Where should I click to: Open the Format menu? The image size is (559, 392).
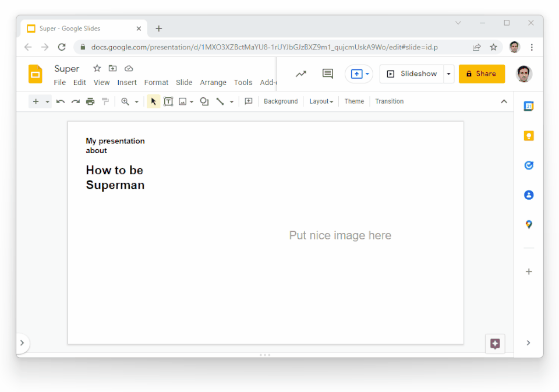(156, 82)
